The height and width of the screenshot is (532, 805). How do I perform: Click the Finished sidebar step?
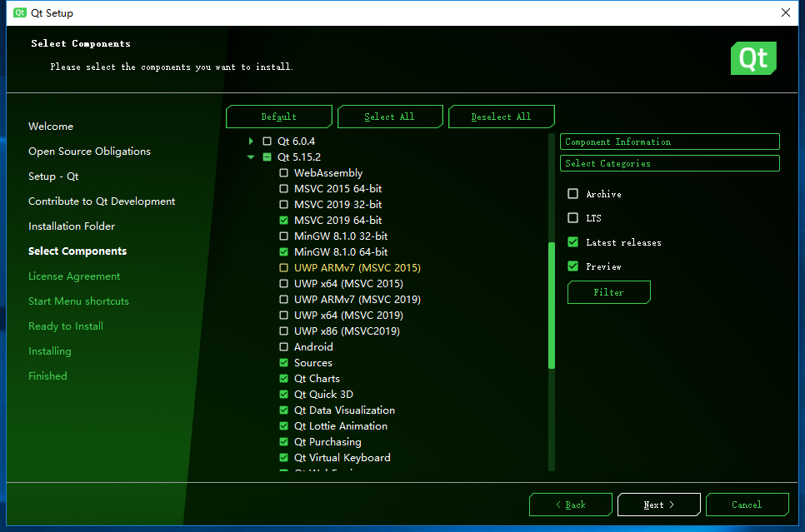pos(47,376)
